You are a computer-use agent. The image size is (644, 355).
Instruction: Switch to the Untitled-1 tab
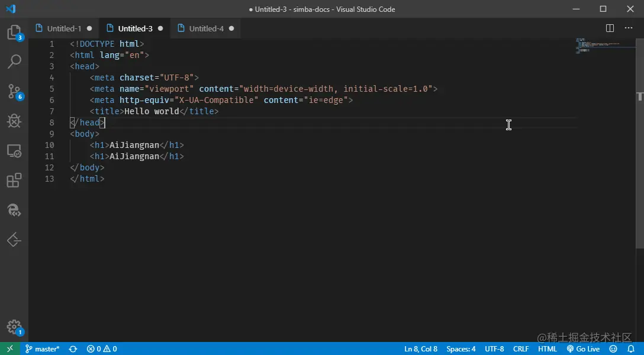[64, 29]
